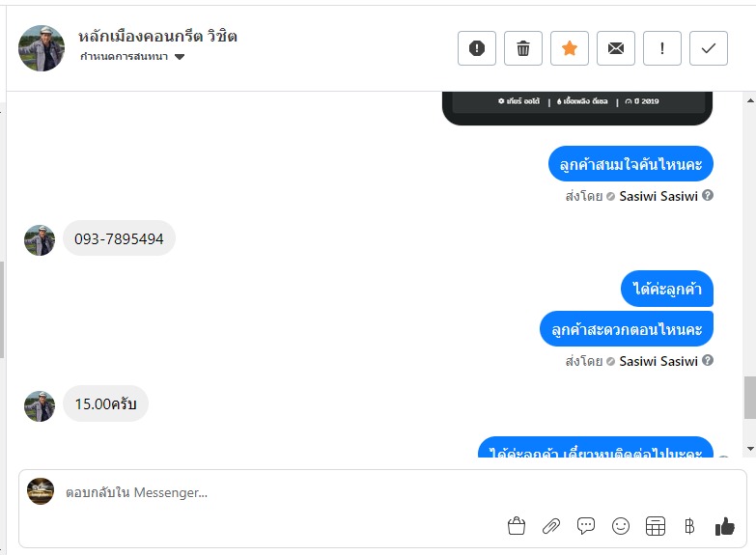Open the appointment calendar icon
Viewport: 756px width, 555px height.
point(656,526)
